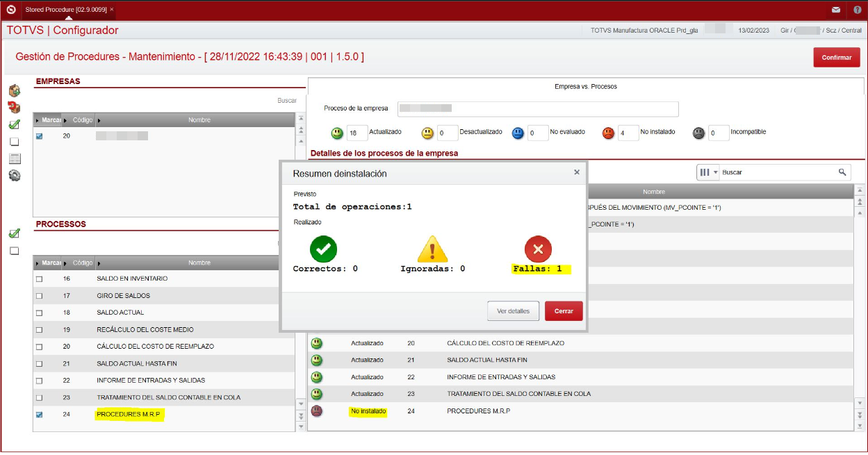Click the uncheck-all empty box icon beside Processos
This screenshot has width=868, height=455.
tap(14, 251)
